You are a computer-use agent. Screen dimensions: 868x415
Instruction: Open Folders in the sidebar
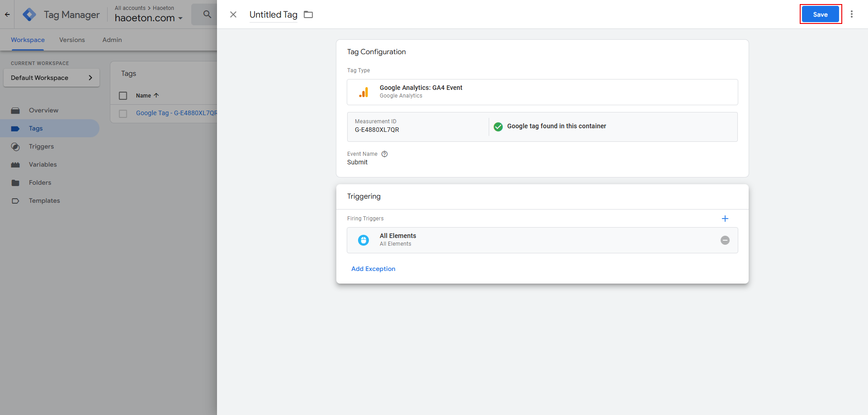click(x=50, y=182)
